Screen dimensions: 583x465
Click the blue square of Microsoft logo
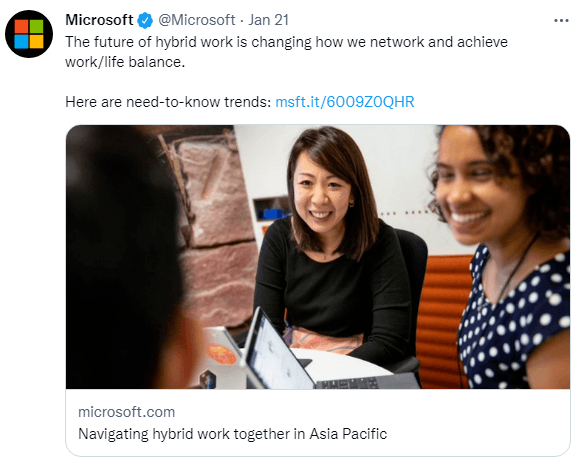21,42
